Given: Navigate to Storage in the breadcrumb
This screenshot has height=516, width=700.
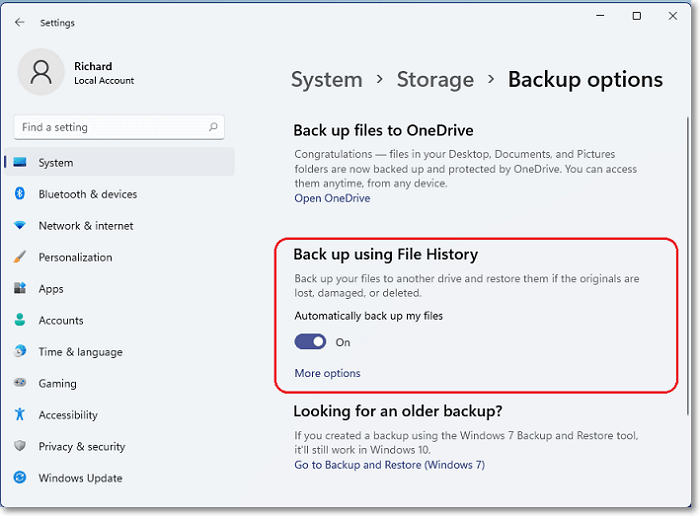Looking at the screenshot, I should click(x=435, y=79).
